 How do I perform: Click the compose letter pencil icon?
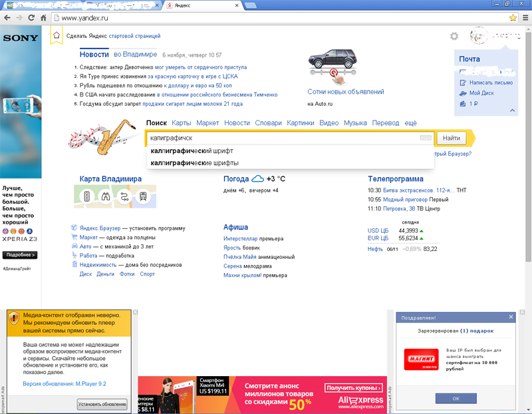tap(463, 83)
